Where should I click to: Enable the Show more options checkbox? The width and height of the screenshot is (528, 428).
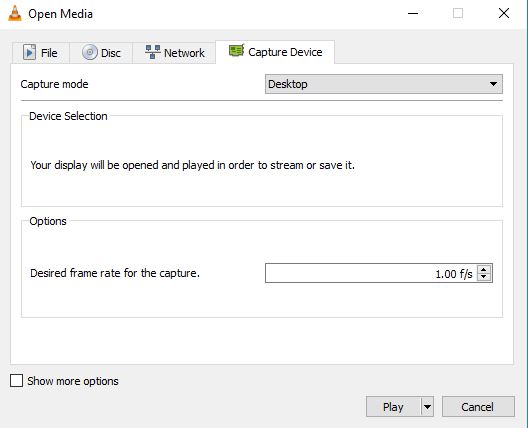click(x=16, y=381)
